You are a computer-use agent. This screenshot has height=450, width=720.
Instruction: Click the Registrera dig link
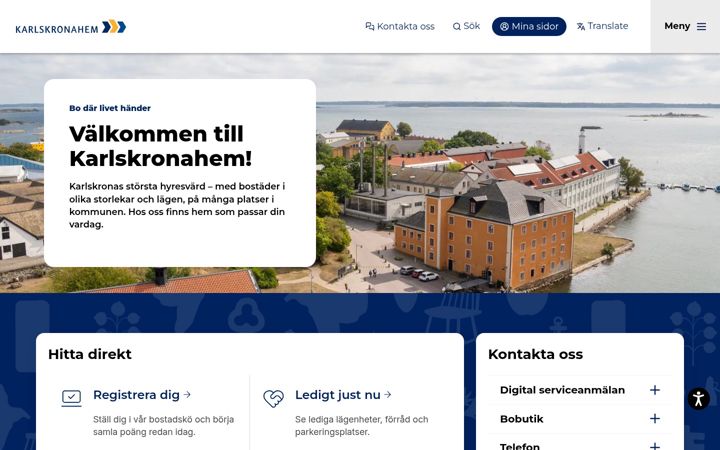click(142, 395)
